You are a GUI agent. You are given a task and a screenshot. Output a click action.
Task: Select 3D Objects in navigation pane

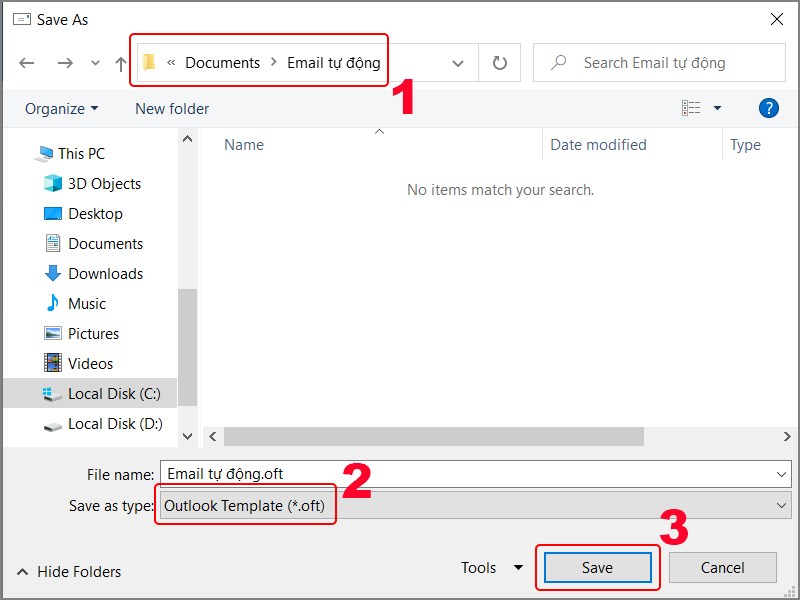(x=104, y=184)
